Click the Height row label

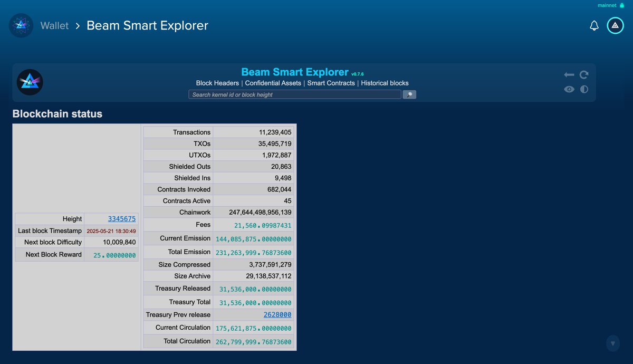click(x=72, y=219)
